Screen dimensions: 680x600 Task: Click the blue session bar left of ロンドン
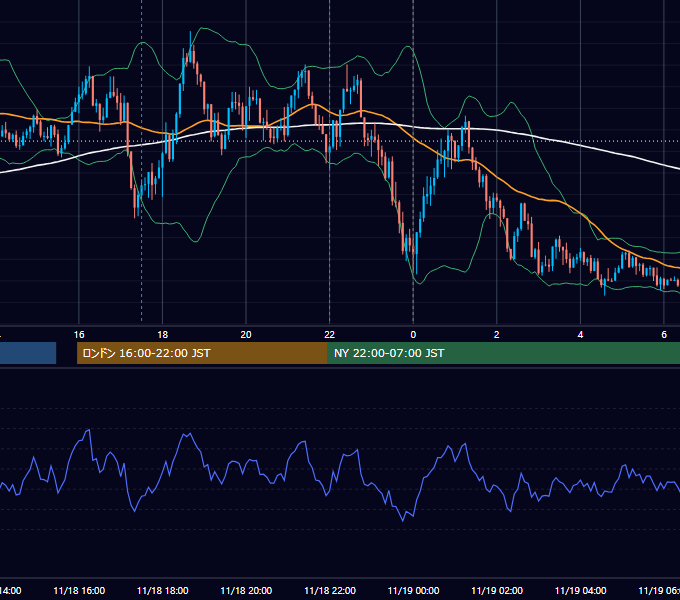pyautogui.click(x=28, y=353)
